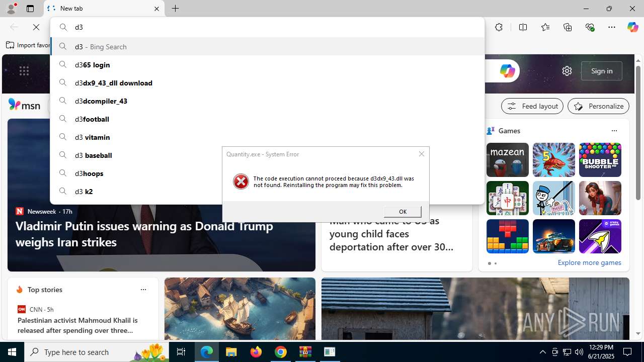The height and width of the screenshot is (362, 644).
Task: Click the Sign in button
Action: (602, 71)
